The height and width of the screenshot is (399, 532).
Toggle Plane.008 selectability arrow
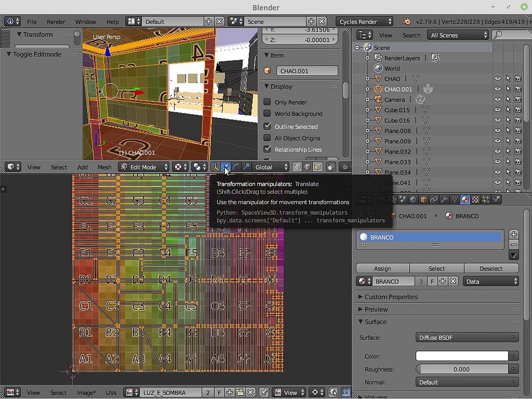click(508, 131)
